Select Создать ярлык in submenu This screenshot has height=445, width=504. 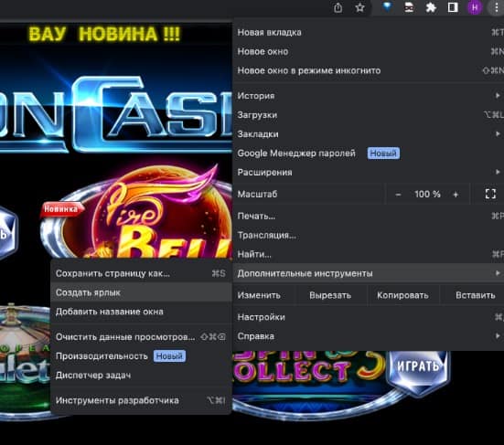[x=141, y=292]
